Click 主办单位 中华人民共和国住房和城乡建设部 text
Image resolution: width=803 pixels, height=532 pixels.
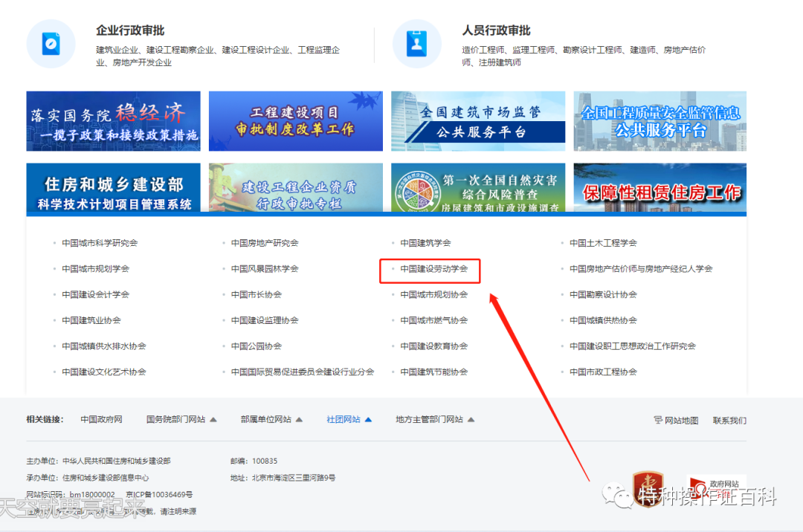(x=98, y=461)
